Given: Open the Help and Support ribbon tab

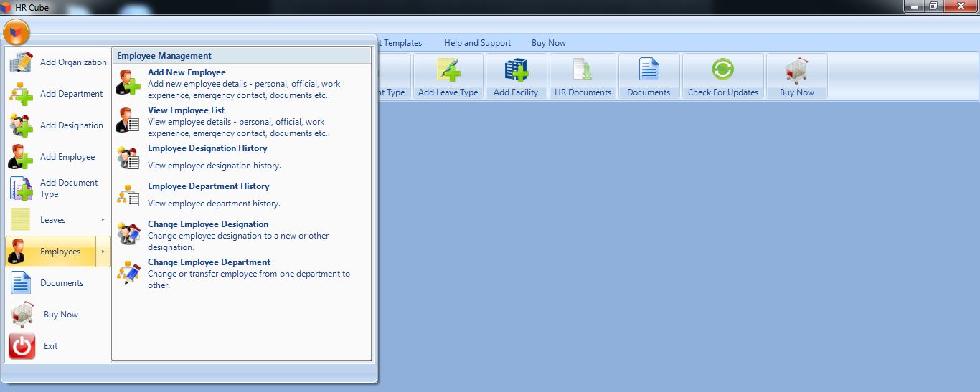Looking at the screenshot, I should click(x=477, y=43).
